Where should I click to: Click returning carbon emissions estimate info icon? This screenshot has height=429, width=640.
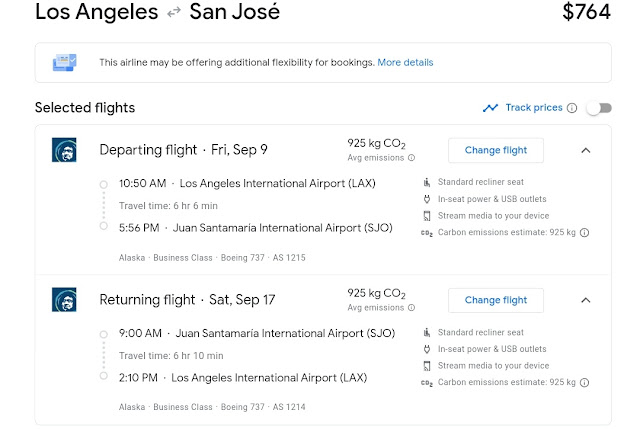[585, 382]
